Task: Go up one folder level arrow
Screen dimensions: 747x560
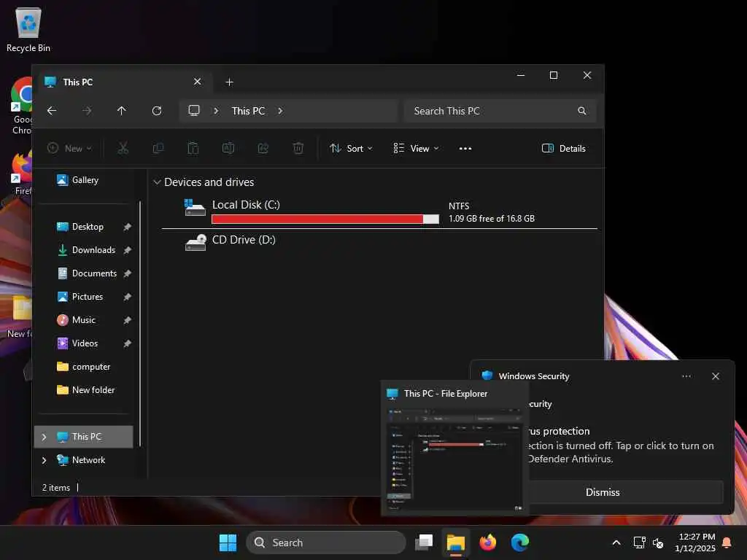Action: click(122, 111)
